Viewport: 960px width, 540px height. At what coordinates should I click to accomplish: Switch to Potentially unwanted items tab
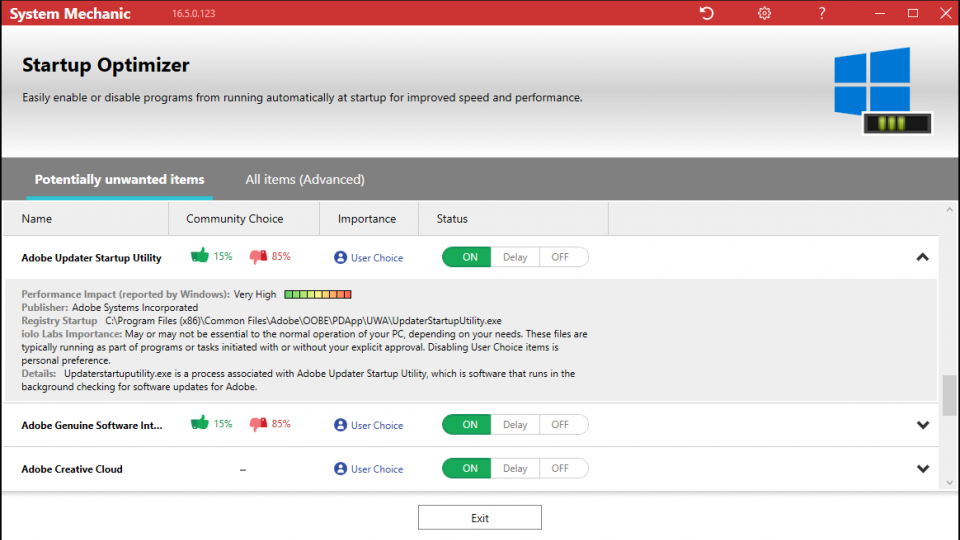[x=119, y=179]
